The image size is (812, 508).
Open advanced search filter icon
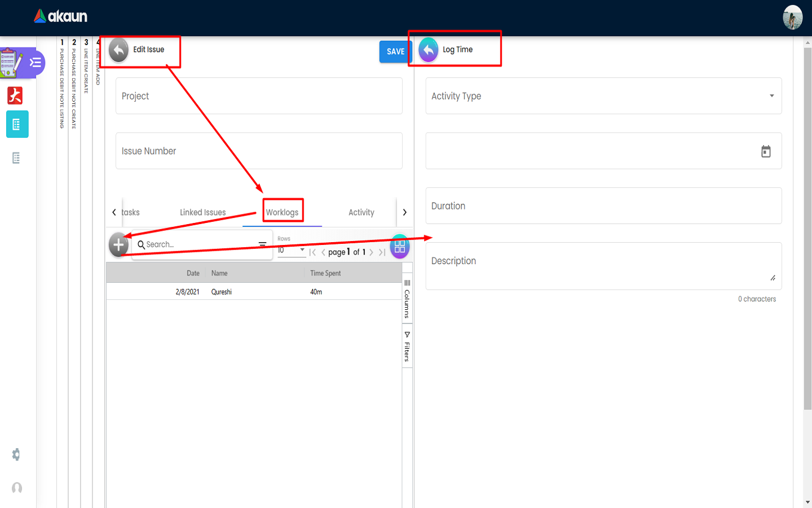click(x=262, y=244)
